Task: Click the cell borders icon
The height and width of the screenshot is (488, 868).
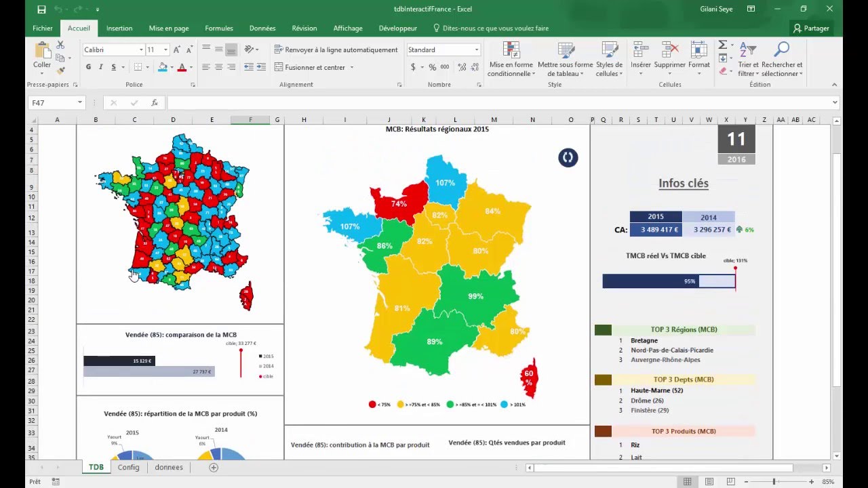Action: click(x=138, y=67)
